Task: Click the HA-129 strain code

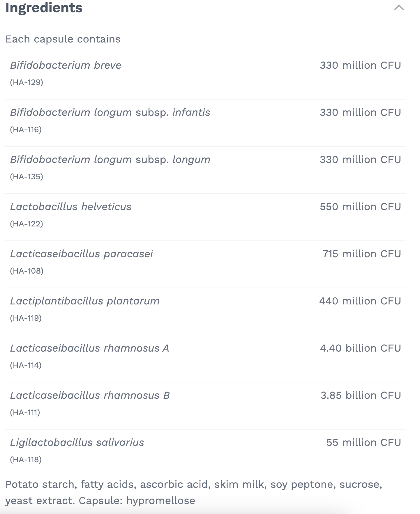Action: coord(27,82)
